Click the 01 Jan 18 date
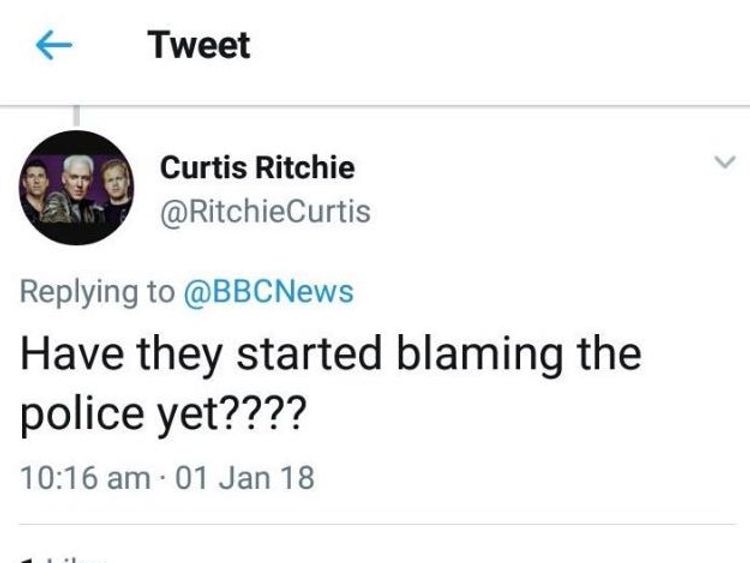The height and width of the screenshot is (563, 750). 245,477
